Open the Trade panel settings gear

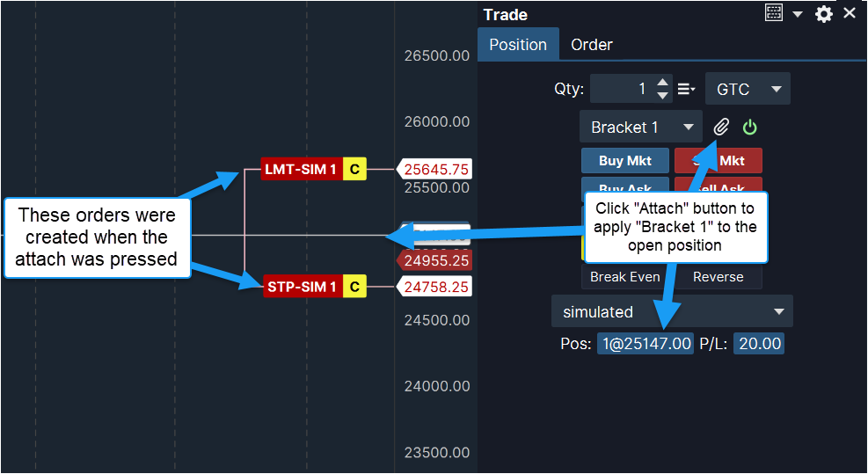(x=823, y=14)
